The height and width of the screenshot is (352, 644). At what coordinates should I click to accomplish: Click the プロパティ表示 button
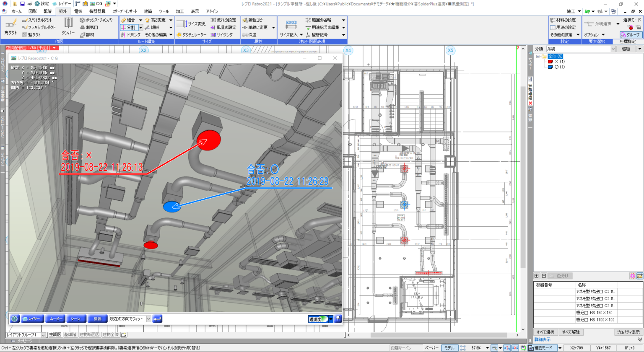point(628,332)
